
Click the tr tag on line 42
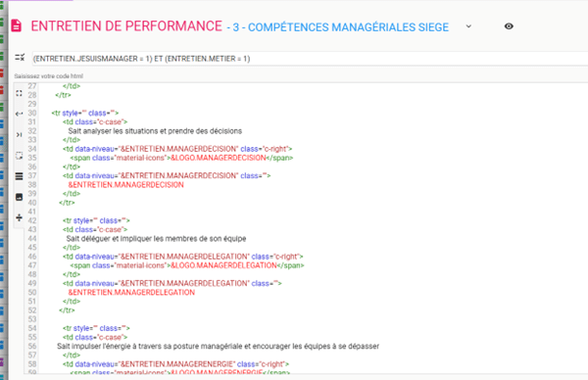point(96,220)
